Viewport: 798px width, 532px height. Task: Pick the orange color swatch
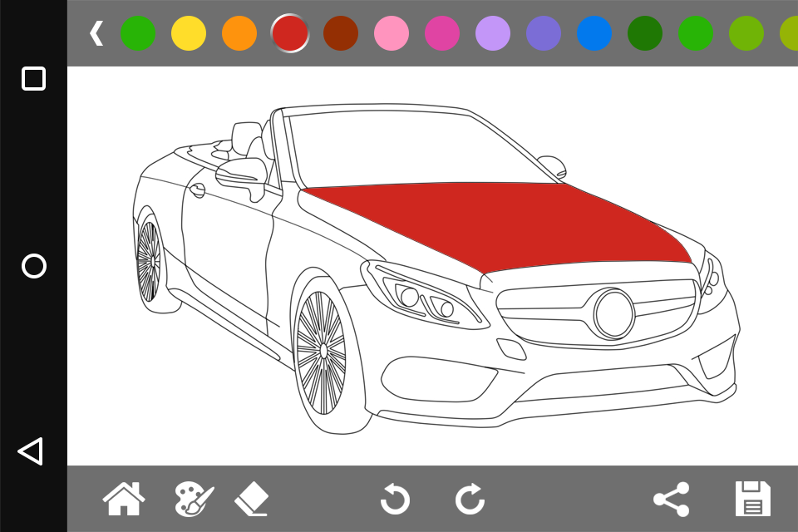239,33
